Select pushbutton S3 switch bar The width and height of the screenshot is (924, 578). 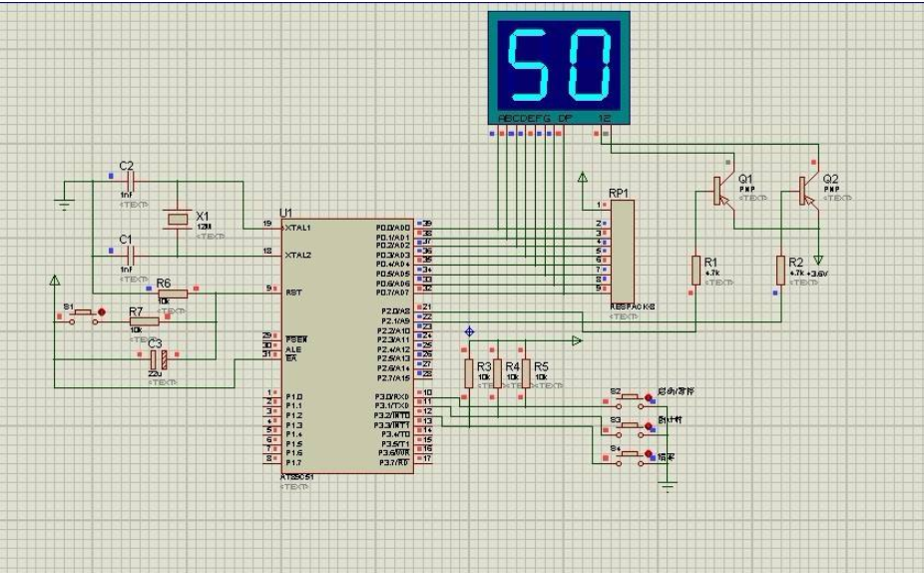click(630, 425)
